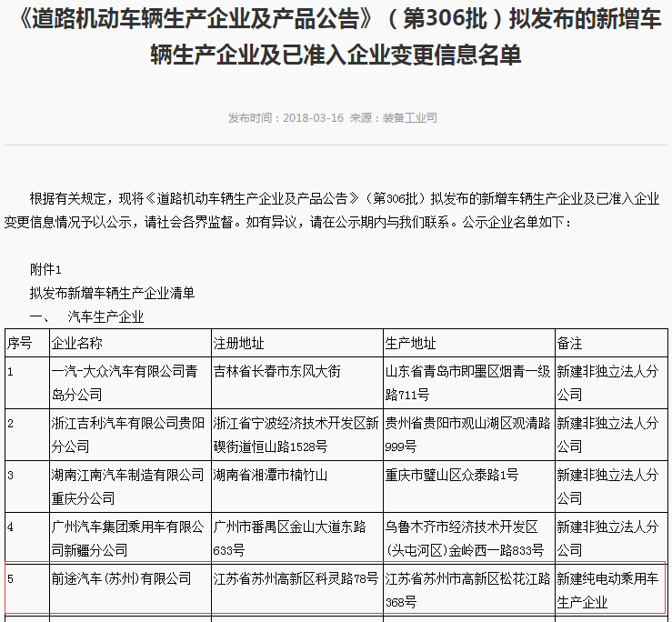This screenshot has height=622, width=672.
Task: Click the cell 贵州省贵阳市观山湖区观清路999号
Action: pos(469,435)
